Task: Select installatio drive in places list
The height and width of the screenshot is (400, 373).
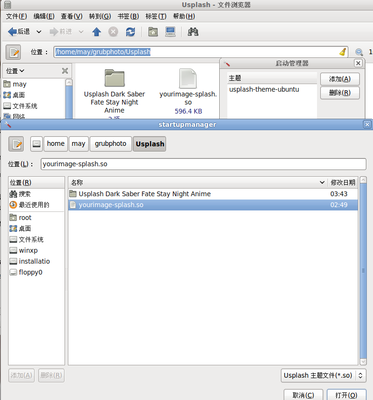Action: click(36, 261)
